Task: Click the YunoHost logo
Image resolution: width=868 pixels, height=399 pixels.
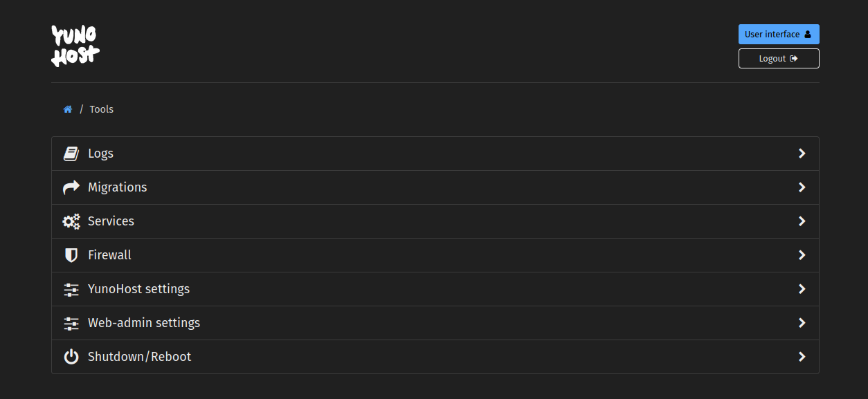Action: [x=75, y=46]
